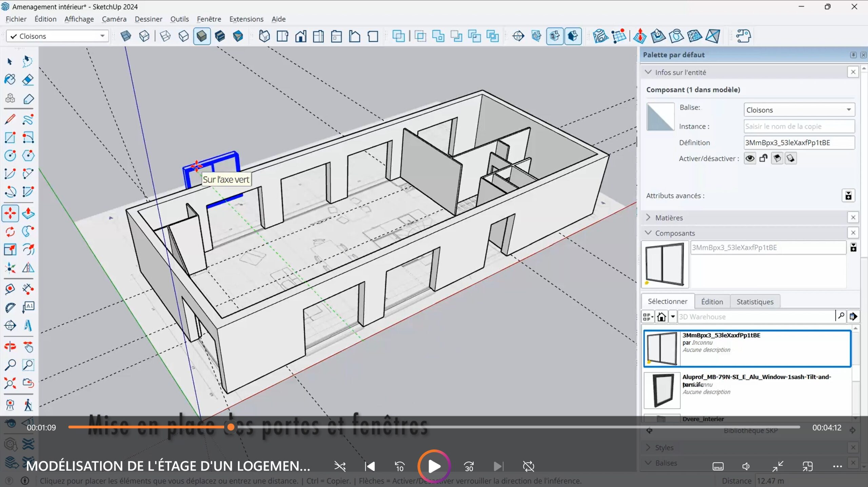Viewport: 868px width, 487px height.
Task: Activate the Move tool
Action: coord(10,213)
